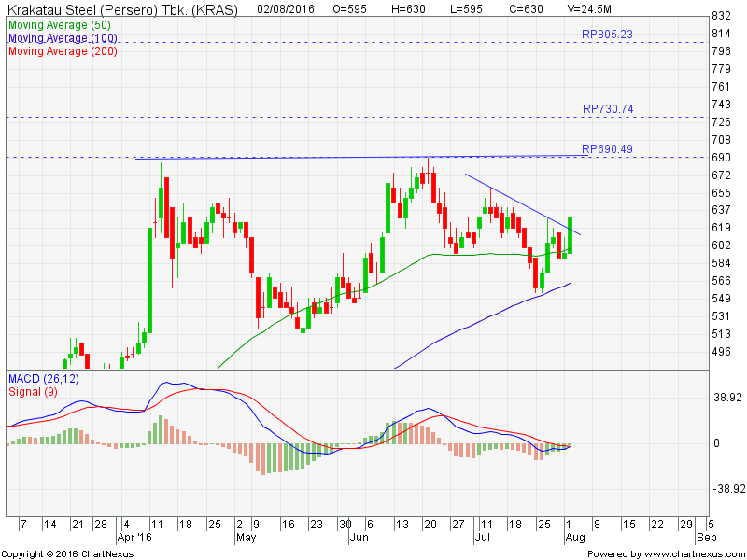Viewport: 747px width, 560px height.
Task: Click the Aug month label
Action: [x=575, y=539]
